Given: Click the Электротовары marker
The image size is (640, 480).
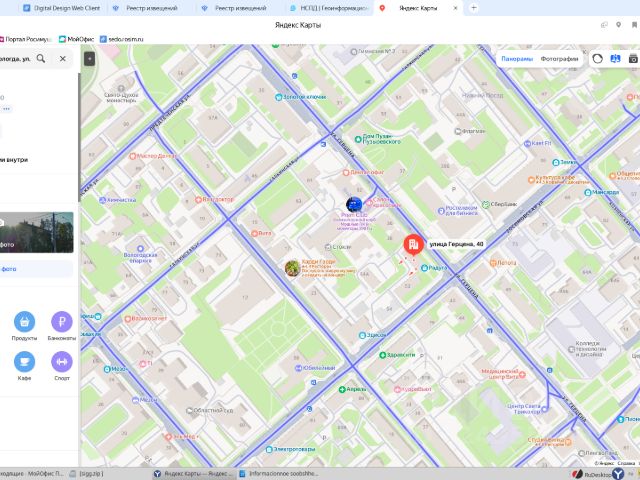Looking at the screenshot, I should [269, 449].
